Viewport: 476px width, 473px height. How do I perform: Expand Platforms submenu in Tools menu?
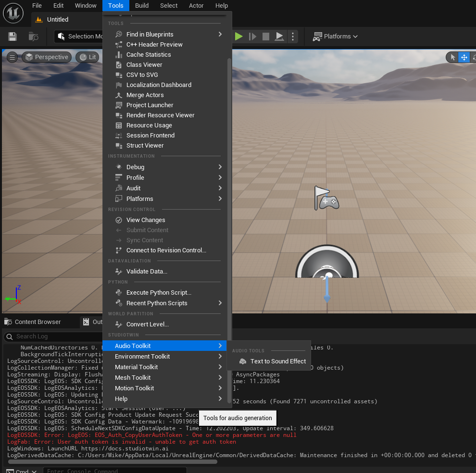click(x=165, y=199)
